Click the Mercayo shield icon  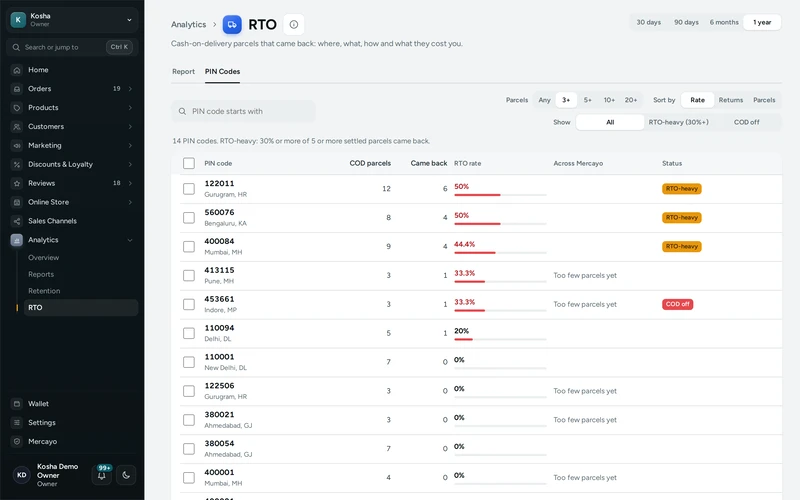pyautogui.click(x=17, y=441)
